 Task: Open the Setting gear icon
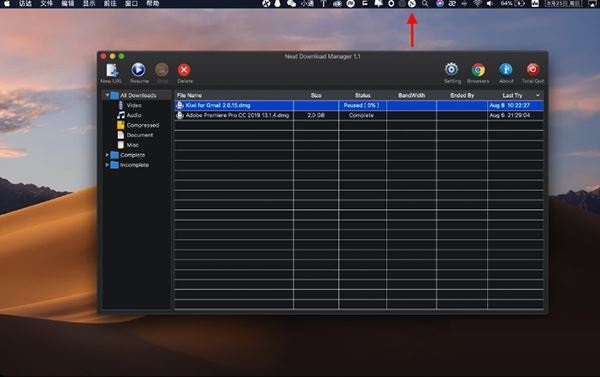(452, 70)
